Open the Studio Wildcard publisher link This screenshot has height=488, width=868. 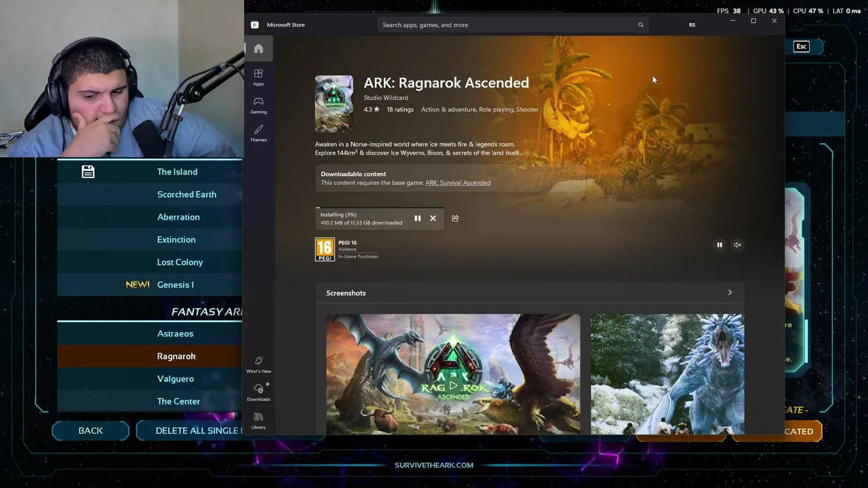[386, 98]
